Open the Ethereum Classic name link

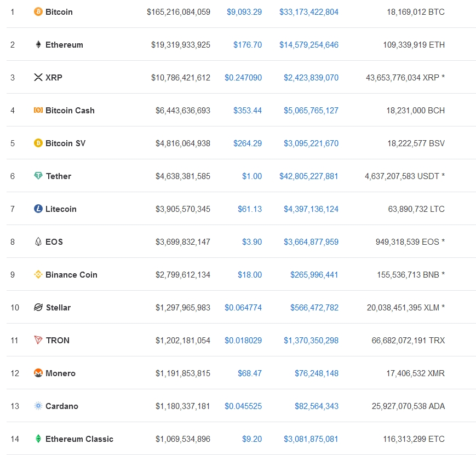click(79, 439)
